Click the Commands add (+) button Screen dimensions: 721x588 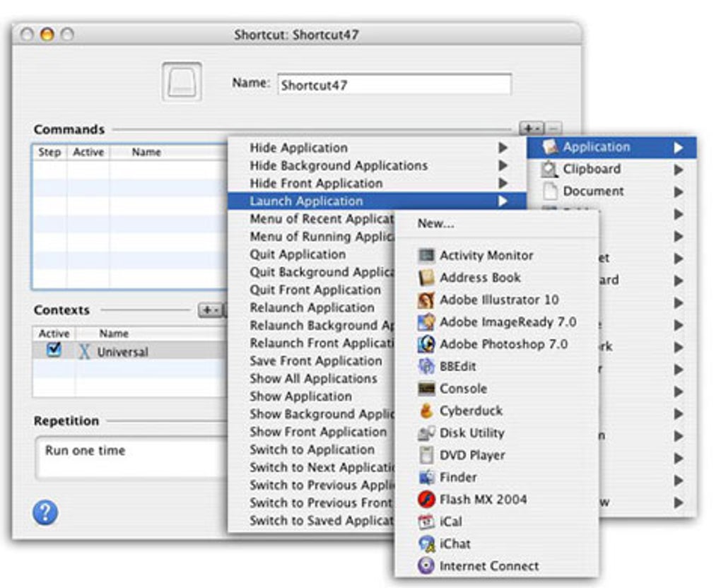tap(529, 129)
